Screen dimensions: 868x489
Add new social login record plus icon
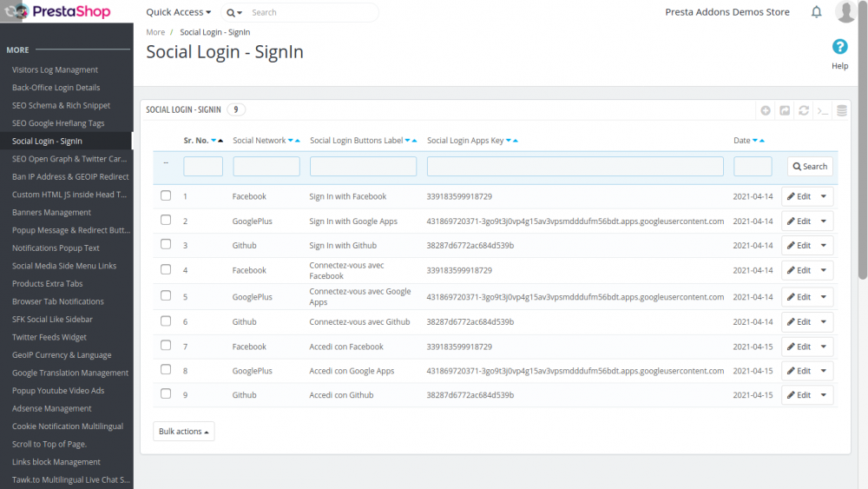coord(765,111)
